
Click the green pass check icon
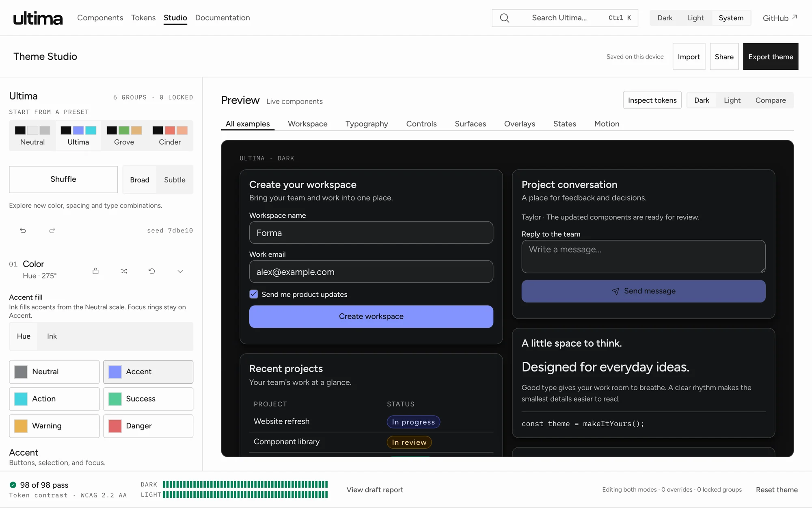click(13, 484)
